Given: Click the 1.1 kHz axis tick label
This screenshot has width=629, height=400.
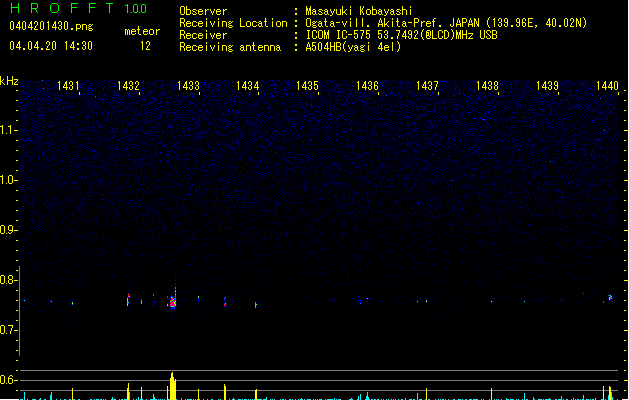Looking at the screenshot, I should (9, 130).
